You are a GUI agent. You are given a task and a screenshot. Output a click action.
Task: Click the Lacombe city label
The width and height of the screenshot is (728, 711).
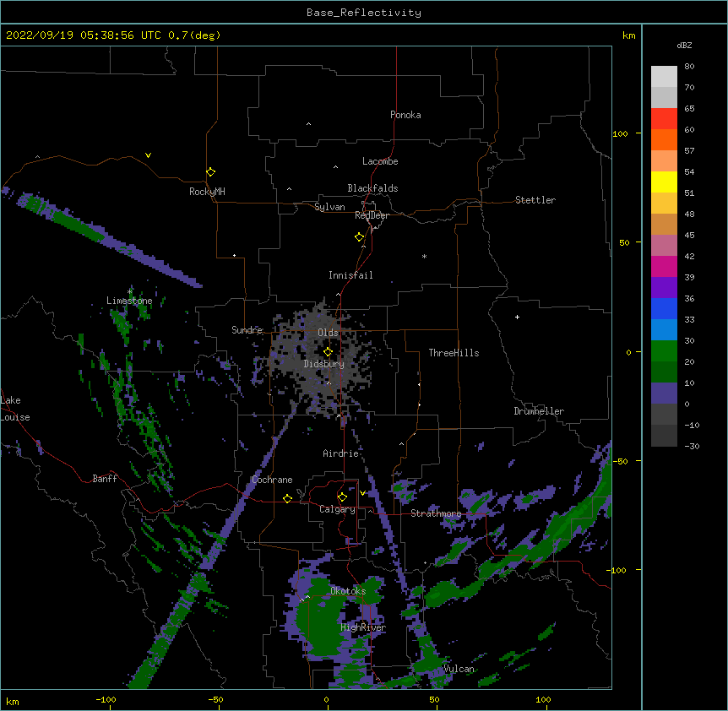click(380, 161)
